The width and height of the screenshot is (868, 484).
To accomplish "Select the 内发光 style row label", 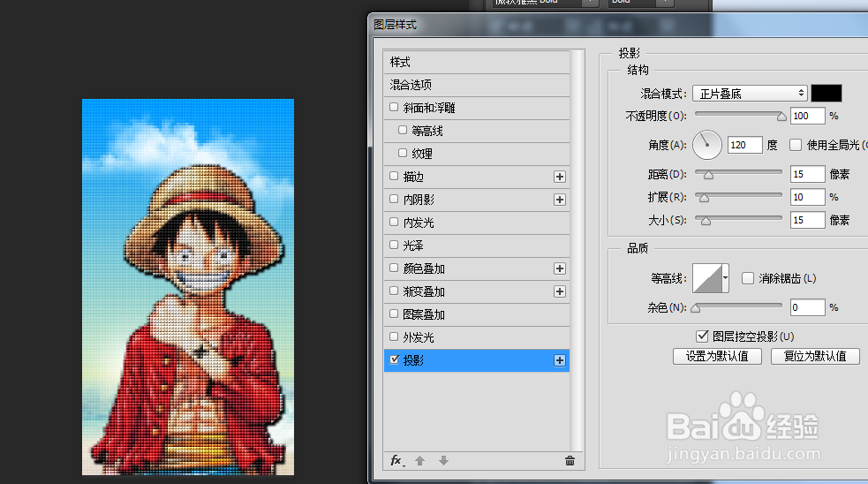I will (419, 223).
